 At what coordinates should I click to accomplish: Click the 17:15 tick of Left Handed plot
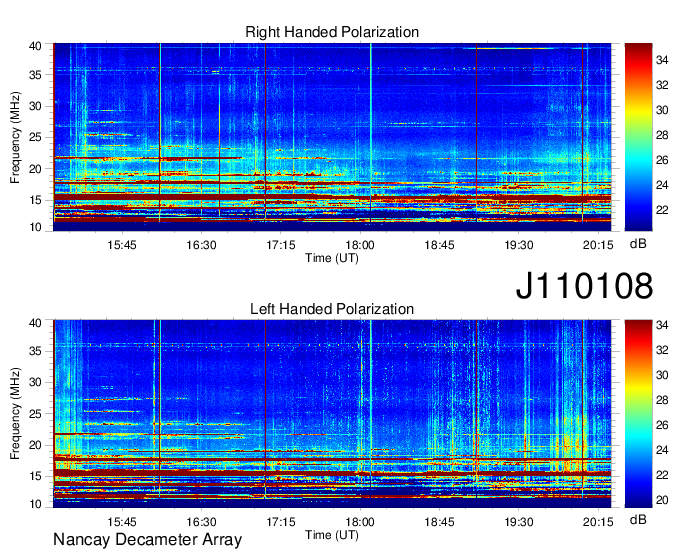tap(281, 522)
